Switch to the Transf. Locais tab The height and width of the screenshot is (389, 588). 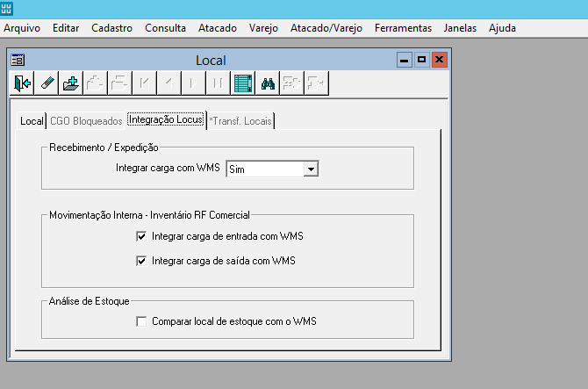pyautogui.click(x=240, y=120)
